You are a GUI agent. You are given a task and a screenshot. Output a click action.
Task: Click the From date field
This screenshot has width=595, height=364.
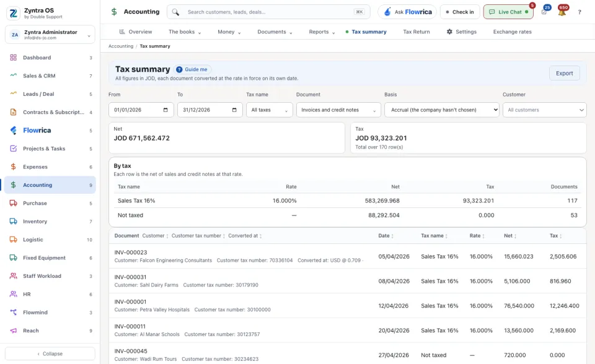point(141,110)
